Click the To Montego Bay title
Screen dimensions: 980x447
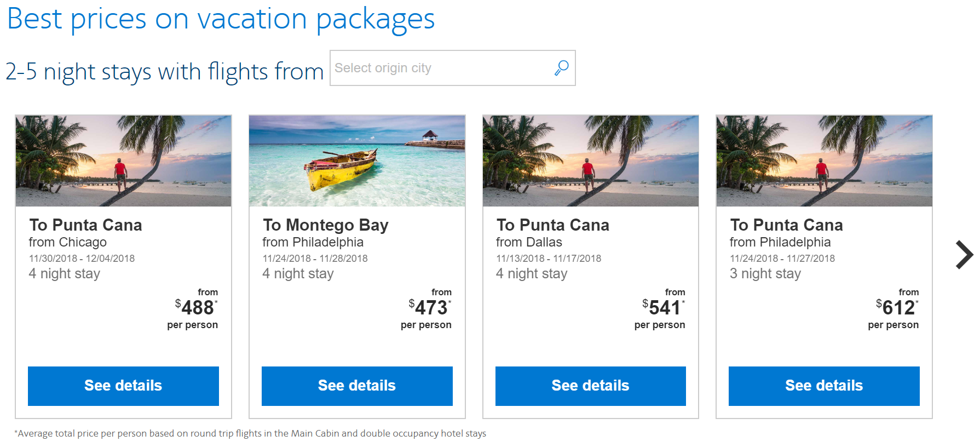(x=326, y=225)
